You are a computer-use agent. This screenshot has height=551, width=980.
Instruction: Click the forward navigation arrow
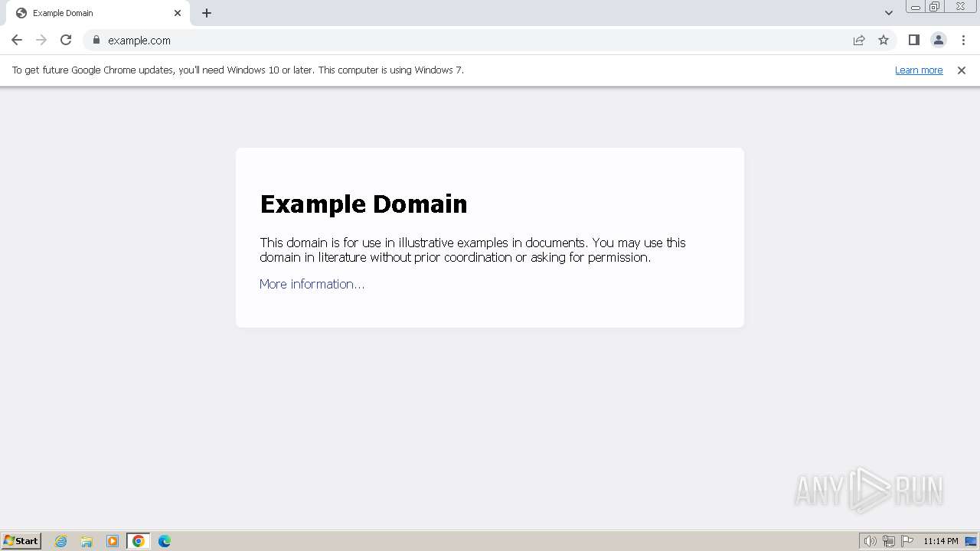pyautogui.click(x=41, y=40)
